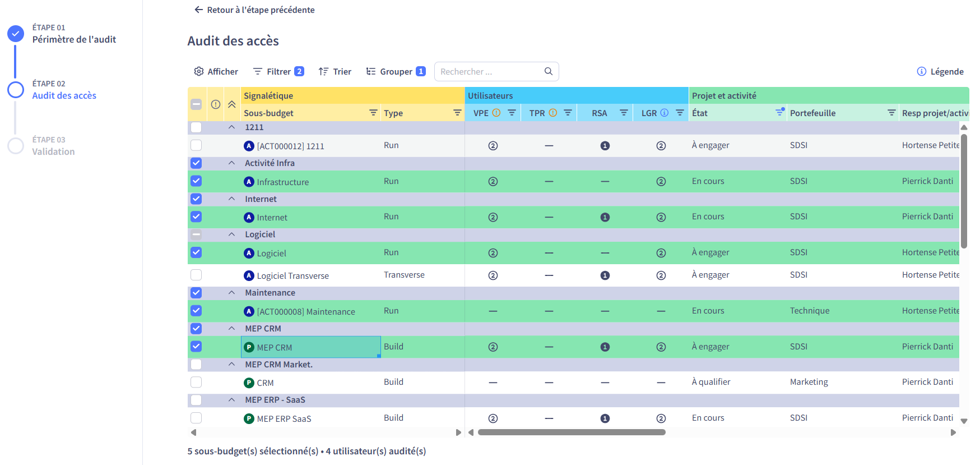Click the Rechercher search field

pos(496,71)
